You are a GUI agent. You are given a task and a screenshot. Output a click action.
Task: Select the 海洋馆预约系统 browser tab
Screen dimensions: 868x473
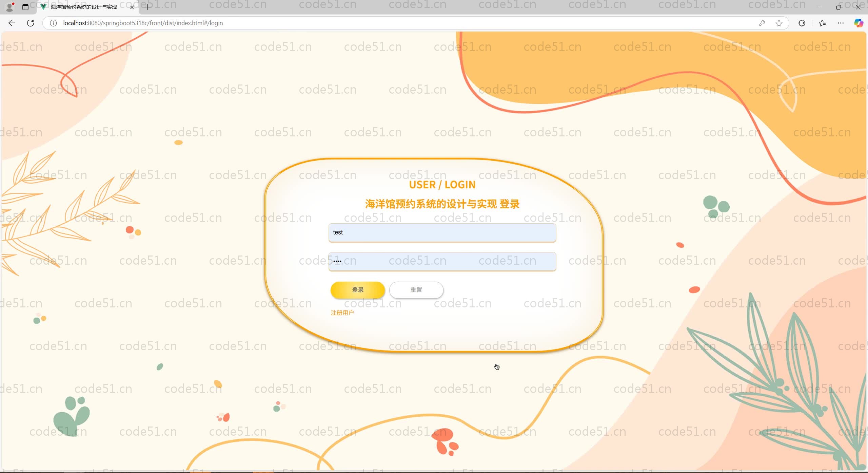coord(84,7)
